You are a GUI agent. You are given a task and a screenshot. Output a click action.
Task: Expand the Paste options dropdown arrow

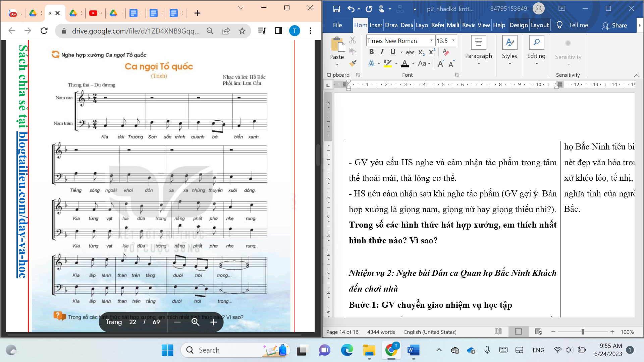337,65
